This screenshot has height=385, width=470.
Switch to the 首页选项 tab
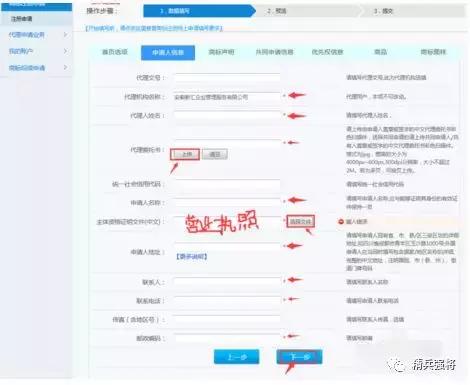(115, 52)
